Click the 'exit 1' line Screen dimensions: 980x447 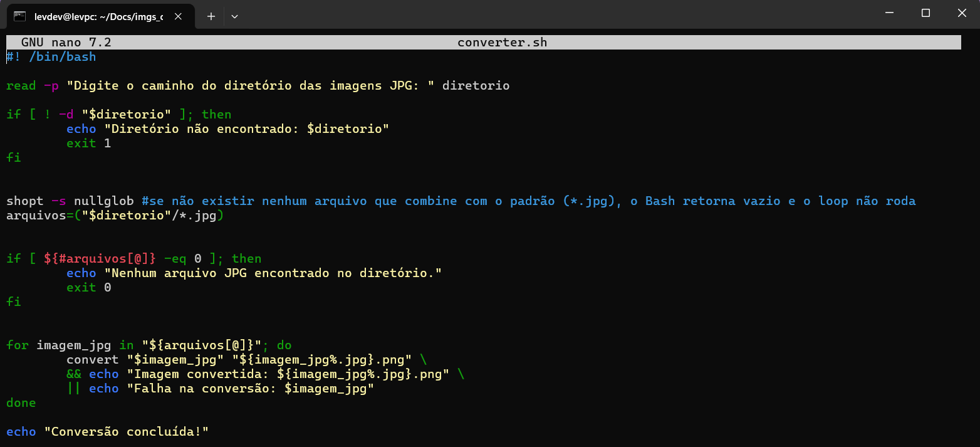click(88, 144)
